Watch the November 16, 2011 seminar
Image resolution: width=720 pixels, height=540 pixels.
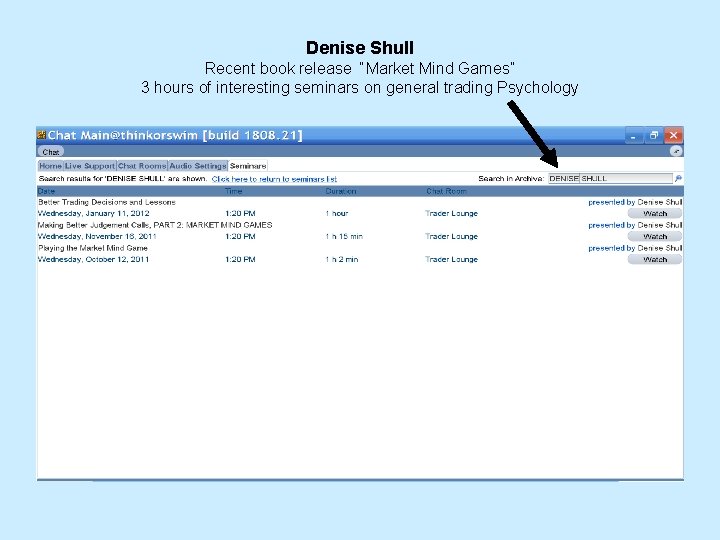click(655, 236)
